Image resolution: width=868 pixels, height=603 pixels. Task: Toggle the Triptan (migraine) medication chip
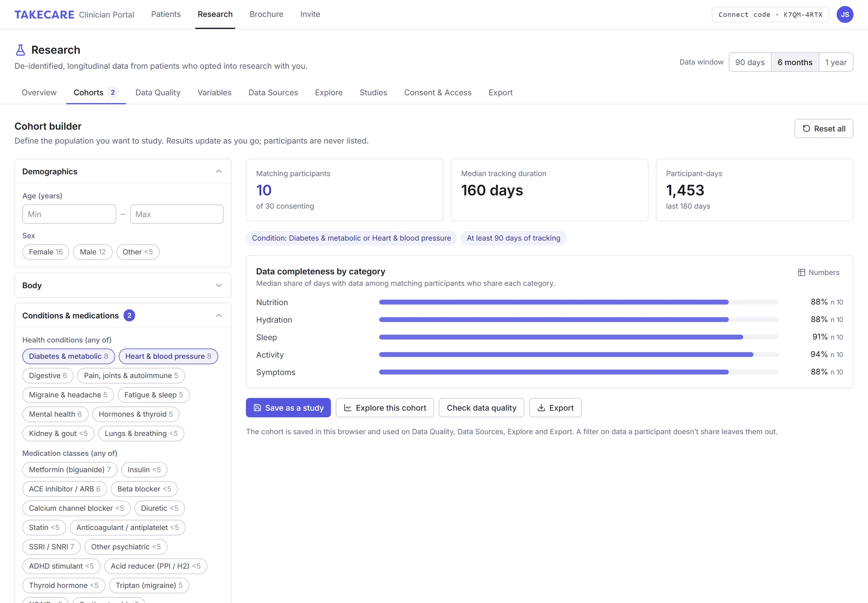click(149, 586)
